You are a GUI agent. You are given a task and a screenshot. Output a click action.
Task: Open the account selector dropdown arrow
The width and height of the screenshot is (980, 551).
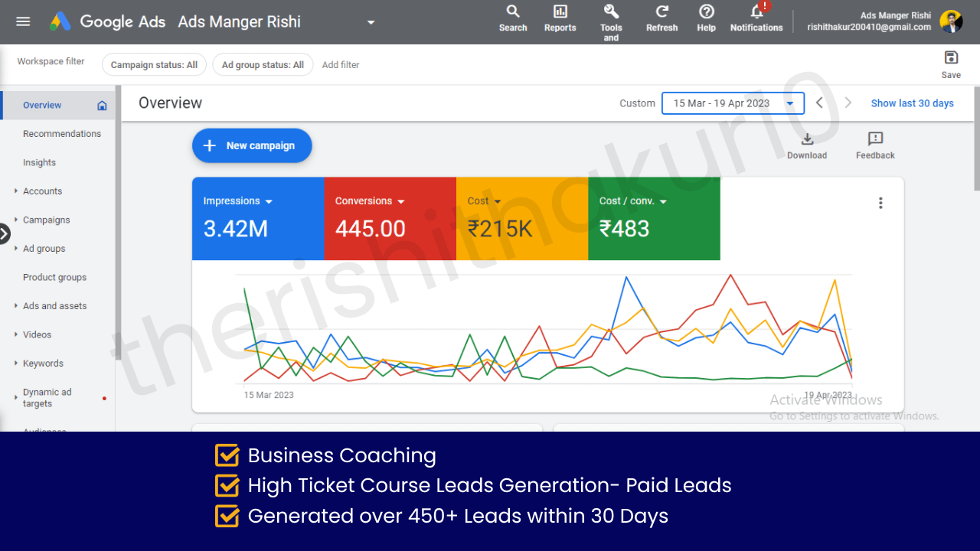pos(371,22)
